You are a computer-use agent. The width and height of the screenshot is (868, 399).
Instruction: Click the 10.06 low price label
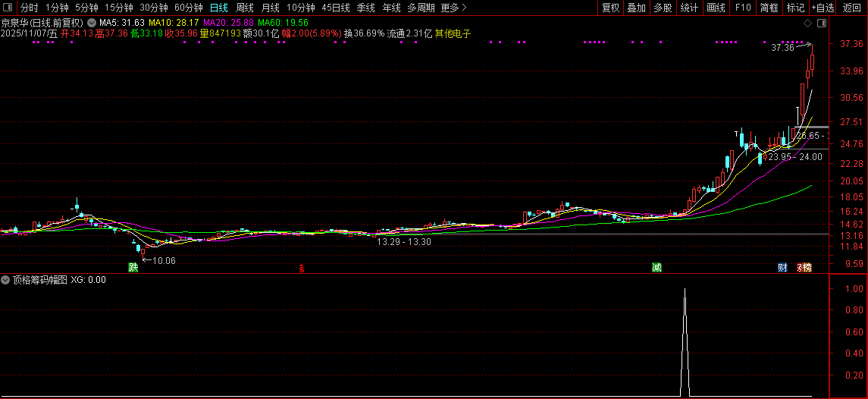pos(164,260)
